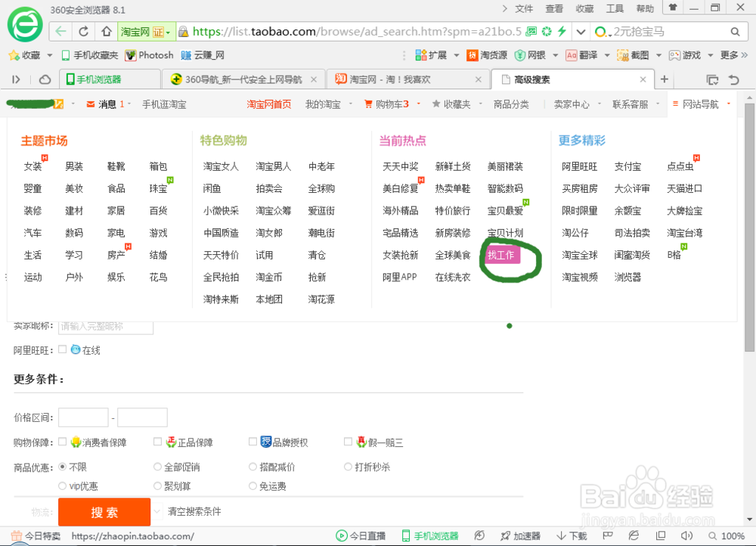Select the 打折秒杀 radio button
The height and width of the screenshot is (546, 756).
348,467
